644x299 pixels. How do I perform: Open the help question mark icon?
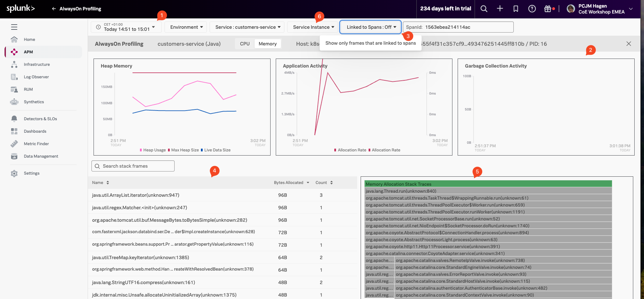pos(532,9)
